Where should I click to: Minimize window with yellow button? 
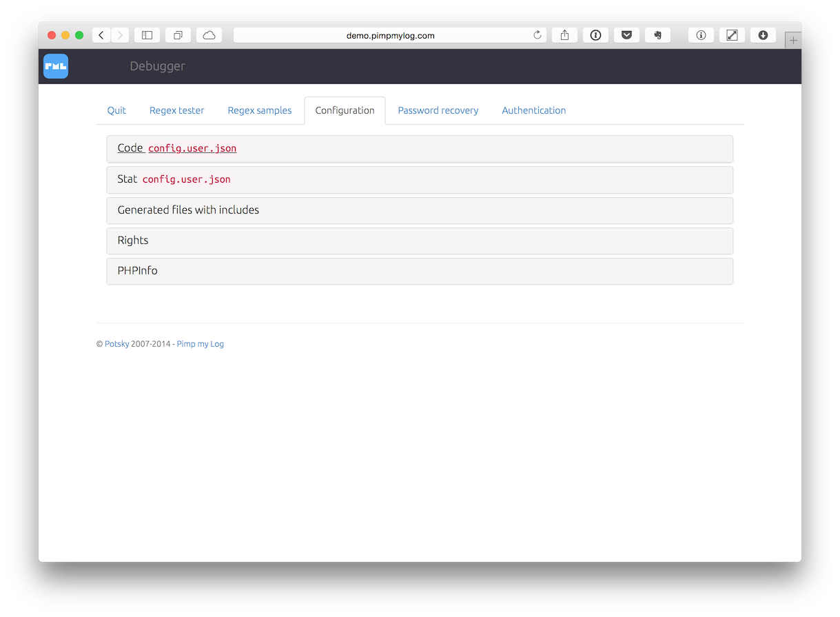(x=65, y=35)
